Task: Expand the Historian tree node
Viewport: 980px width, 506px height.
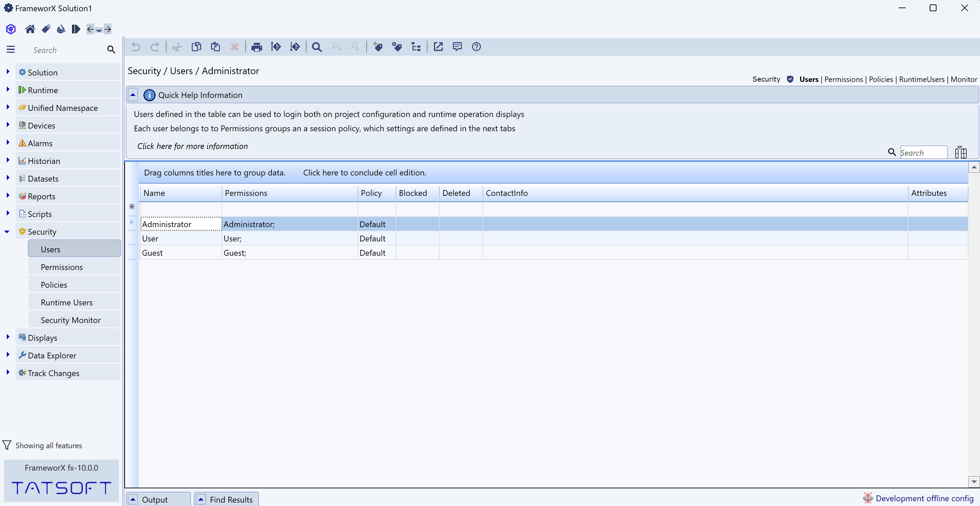Action: coord(7,160)
